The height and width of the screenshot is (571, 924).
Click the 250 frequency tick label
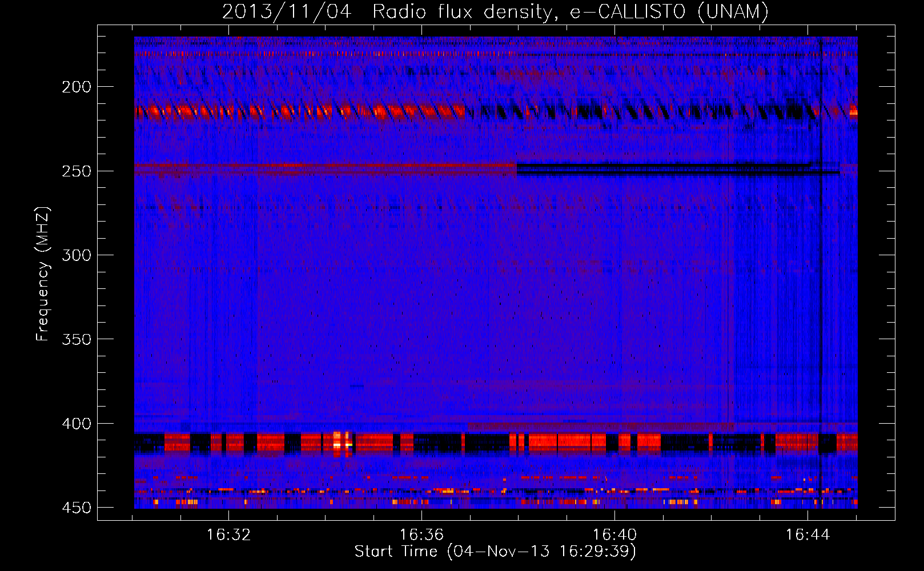tap(77, 171)
